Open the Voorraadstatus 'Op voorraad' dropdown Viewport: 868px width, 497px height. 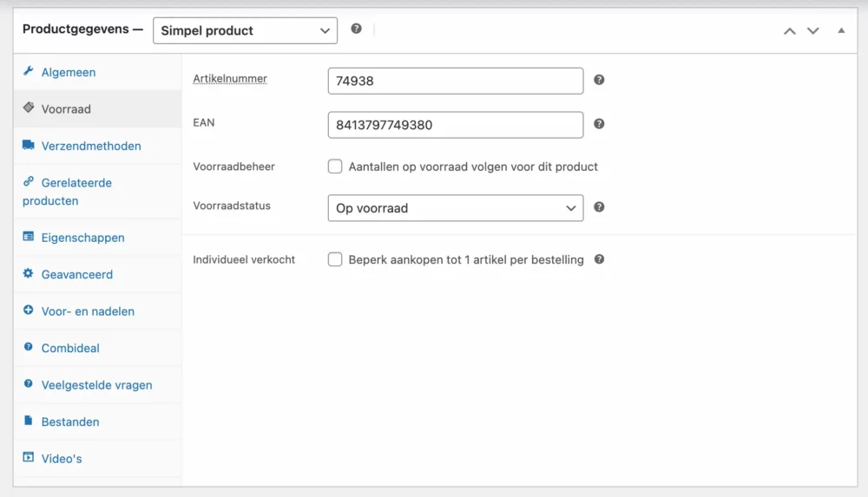pos(456,208)
